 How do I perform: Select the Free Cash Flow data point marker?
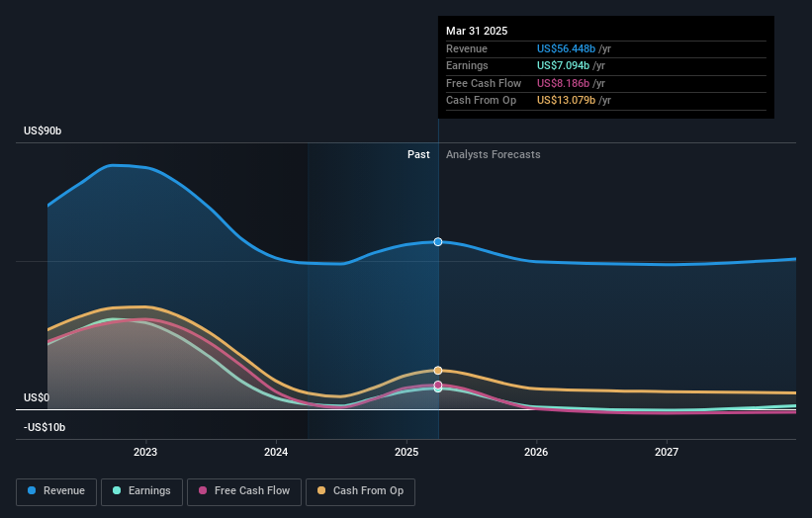point(438,385)
